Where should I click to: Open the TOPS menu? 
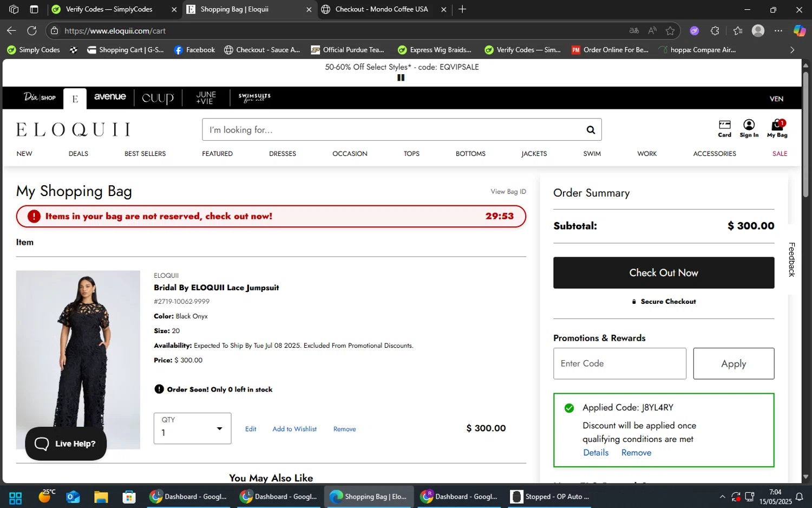(411, 154)
